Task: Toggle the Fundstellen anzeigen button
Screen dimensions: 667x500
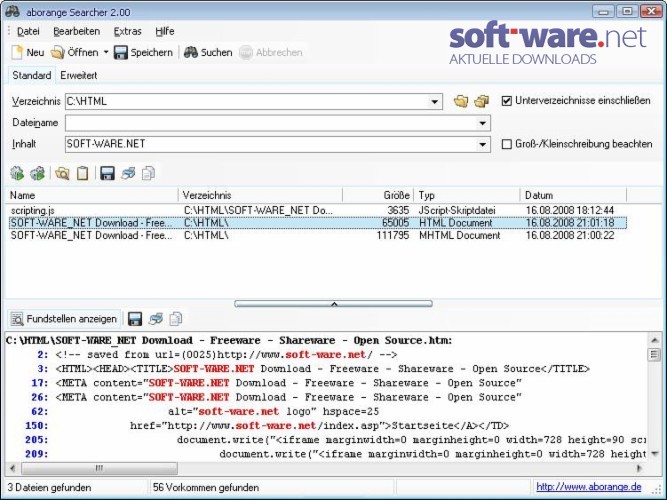Action: tap(64, 319)
